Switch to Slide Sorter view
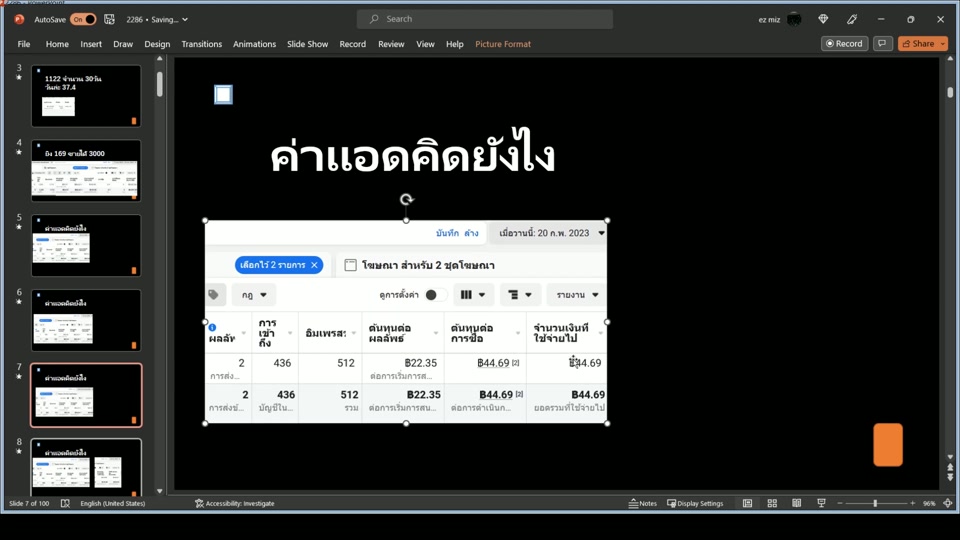 point(772,503)
